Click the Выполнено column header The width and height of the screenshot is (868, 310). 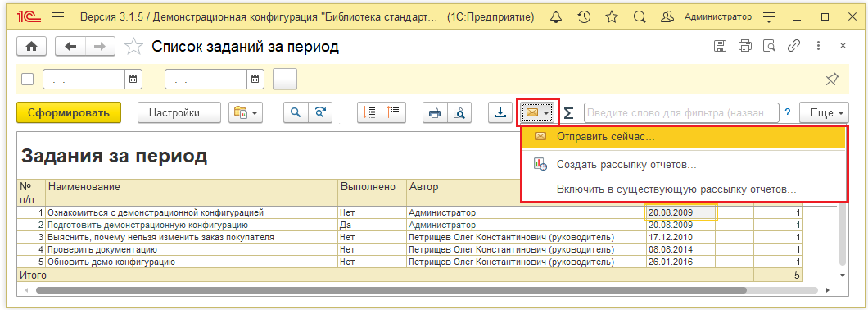tap(372, 193)
